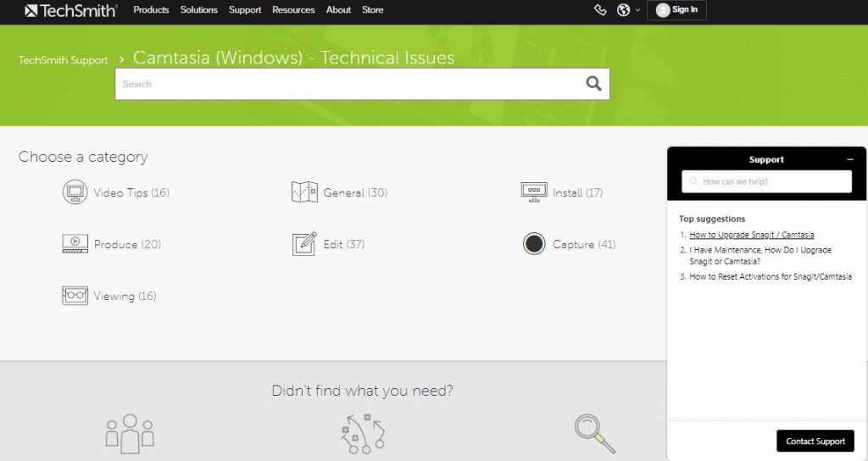Click the General map icon
The width and height of the screenshot is (868, 461).
[x=304, y=192]
